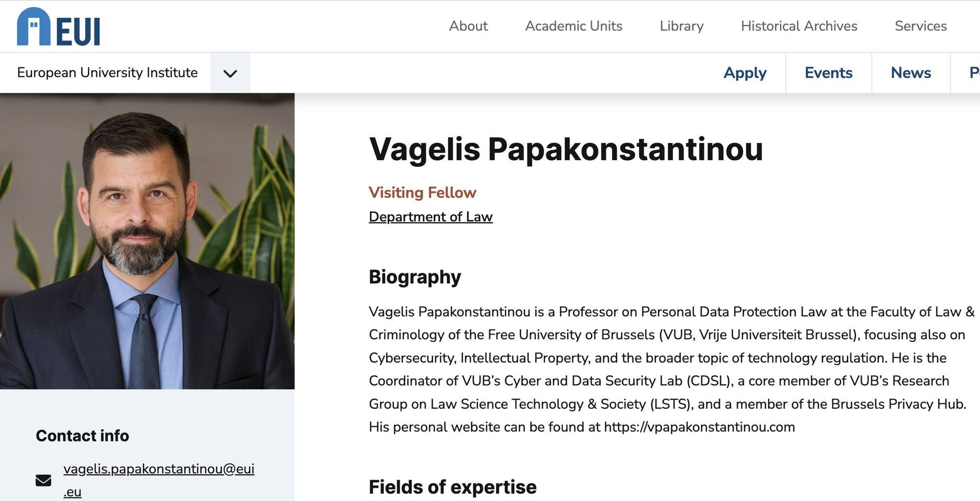Click the Biography section heading
The image size is (980, 501).
[415, 277]
